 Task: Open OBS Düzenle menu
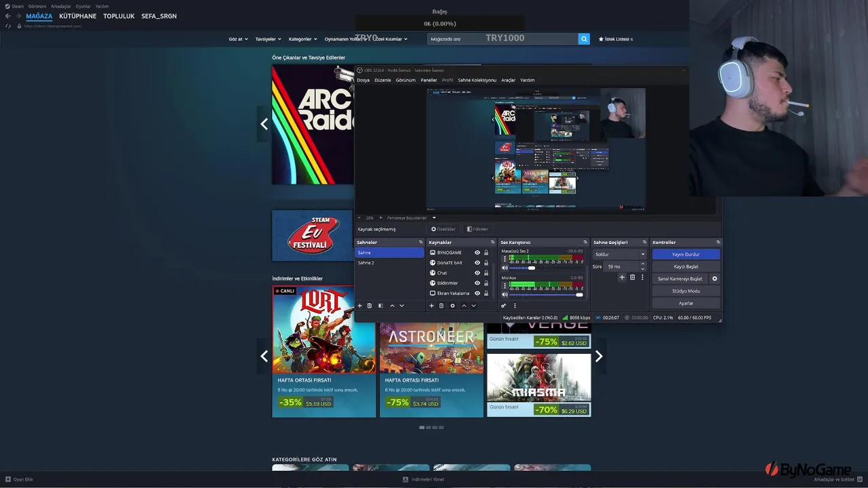click(382, 80)
